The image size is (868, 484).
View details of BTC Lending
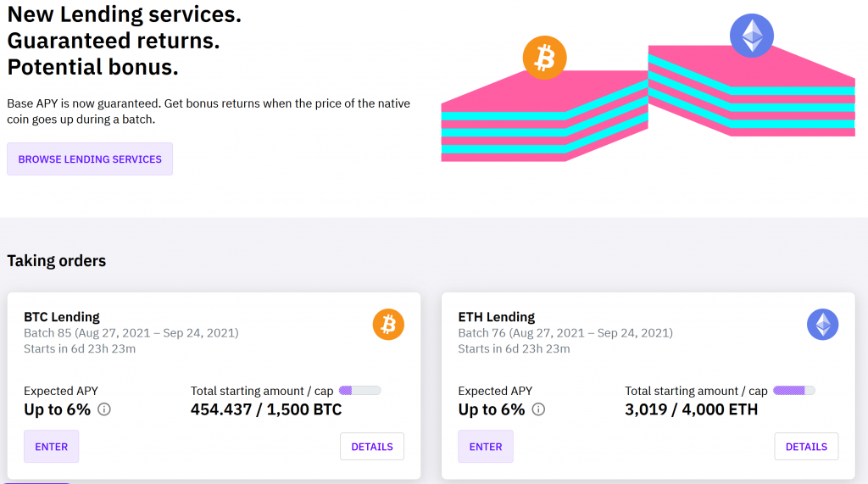372,447
